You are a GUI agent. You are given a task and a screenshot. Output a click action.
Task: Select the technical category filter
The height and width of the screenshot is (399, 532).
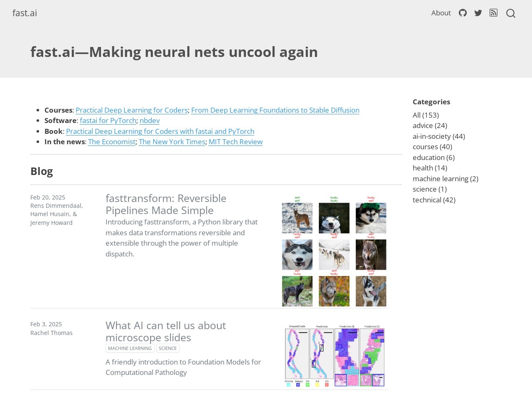coord(434,200)
